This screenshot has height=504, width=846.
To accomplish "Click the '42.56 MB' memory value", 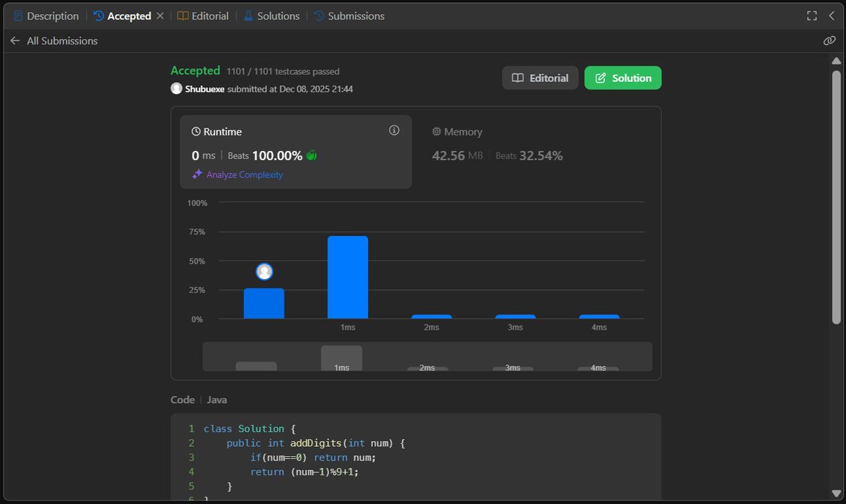I will point(458,156).
